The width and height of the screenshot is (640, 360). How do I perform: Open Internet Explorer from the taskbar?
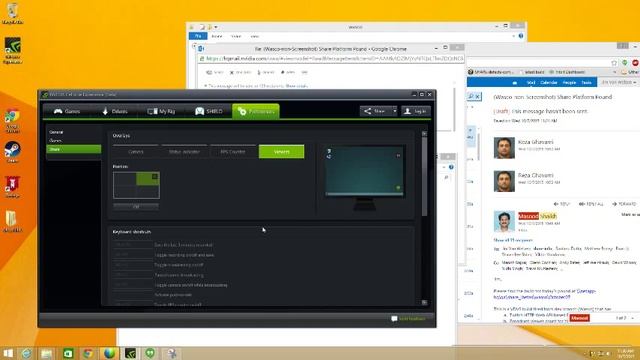27,353
